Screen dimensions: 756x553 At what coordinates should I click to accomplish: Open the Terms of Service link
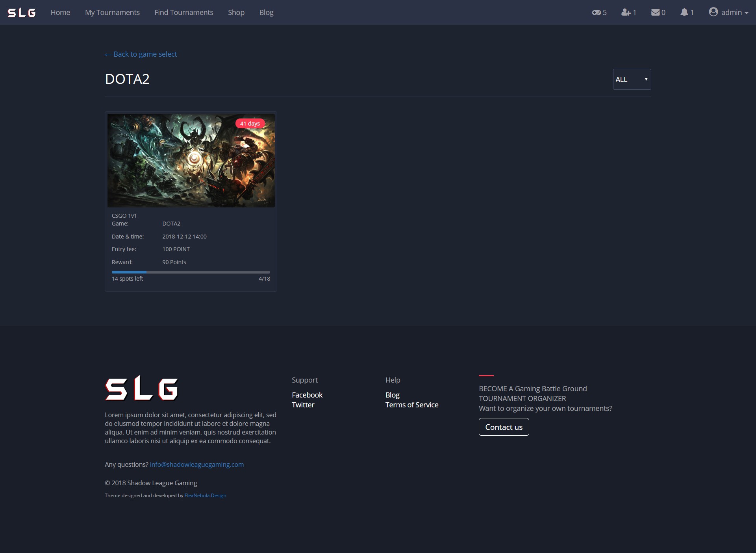(x=412, y=405)
